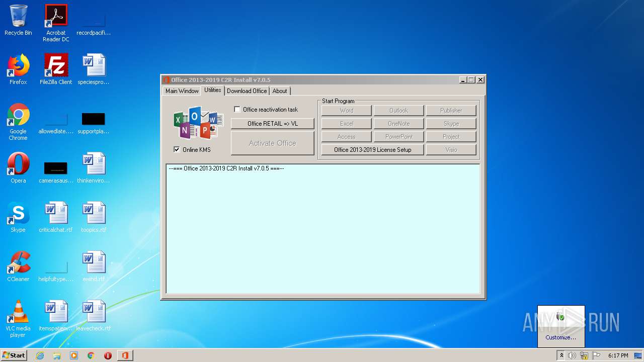Click the Publisher start program button
This screenshot has width=644, height=362.
pyautogui.click(x=451, y=111)
